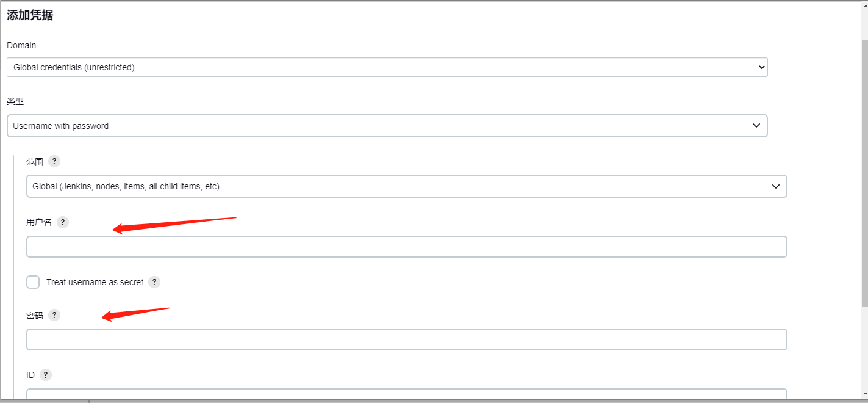Open the help tooltip beside 用户名
868x403 pixels.
pyautogui.click(x=63, y=222)
